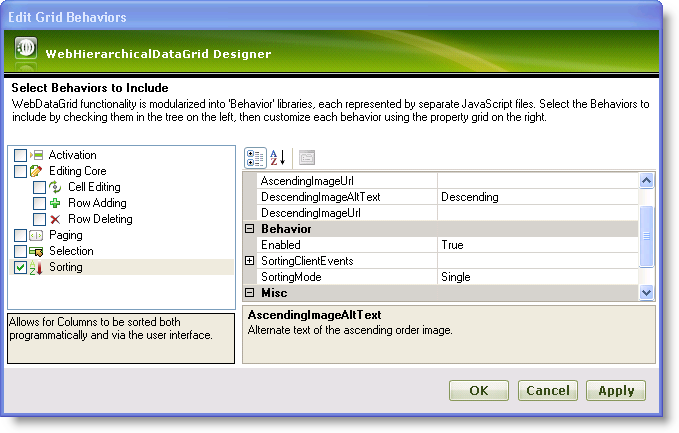Click the Editing Core pencil icon

pos(38,171)
